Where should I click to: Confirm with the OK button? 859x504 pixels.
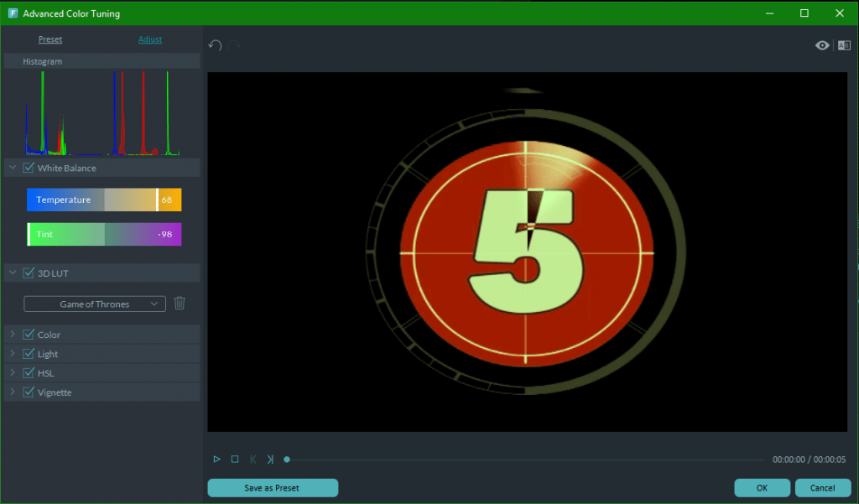(762, 487)
